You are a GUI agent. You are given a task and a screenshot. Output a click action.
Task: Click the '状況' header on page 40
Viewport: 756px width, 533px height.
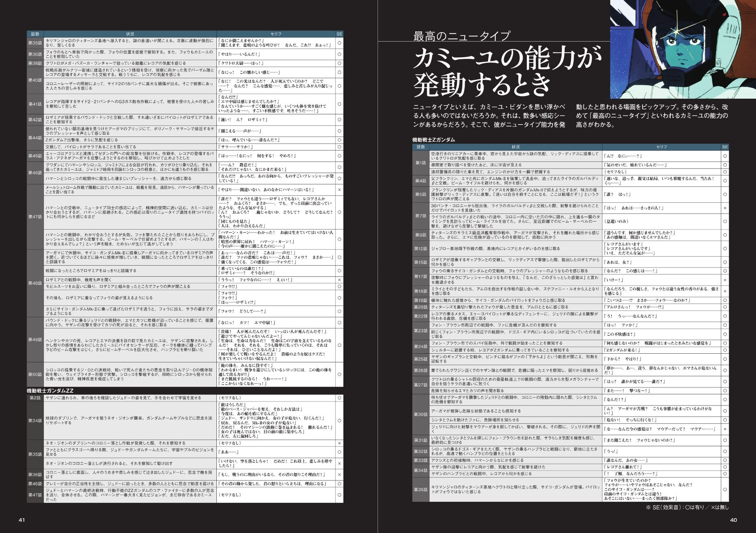coord(516,147)
